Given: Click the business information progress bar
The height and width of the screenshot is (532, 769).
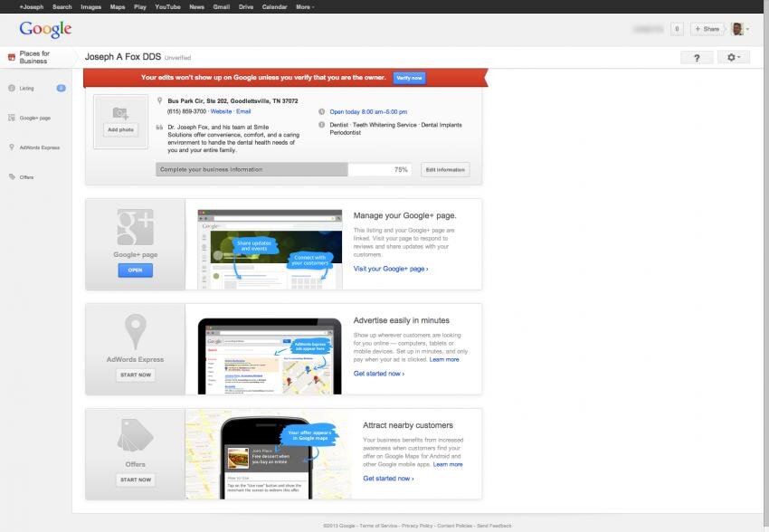Looking at the screenshot, I should (284, 170).
